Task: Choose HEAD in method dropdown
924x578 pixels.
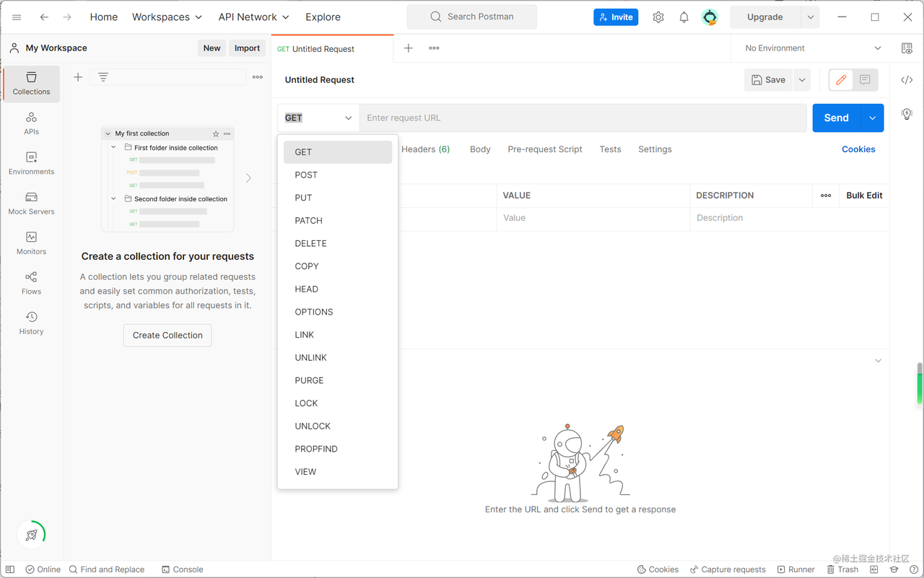Action: (338, 289)
